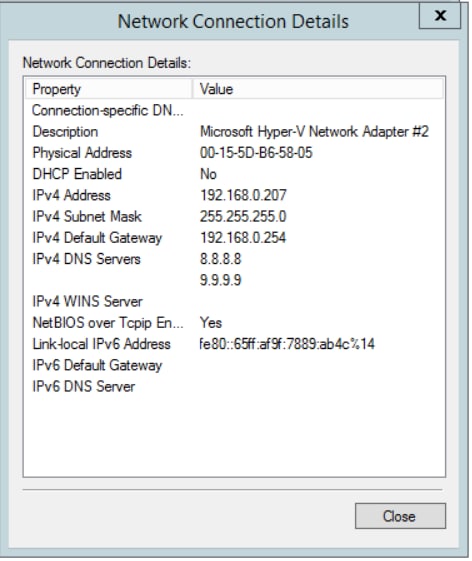Click the 192.168.0.207 address value
The image size is (472, 561).
[243, 195]
